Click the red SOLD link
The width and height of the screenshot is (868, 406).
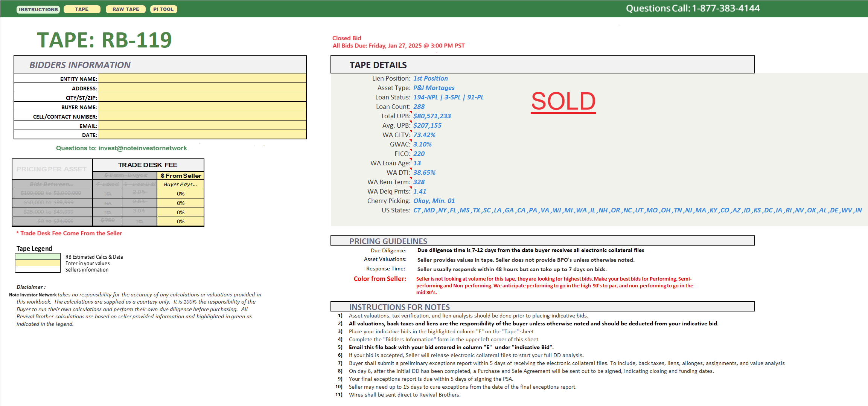coord(563,101)
